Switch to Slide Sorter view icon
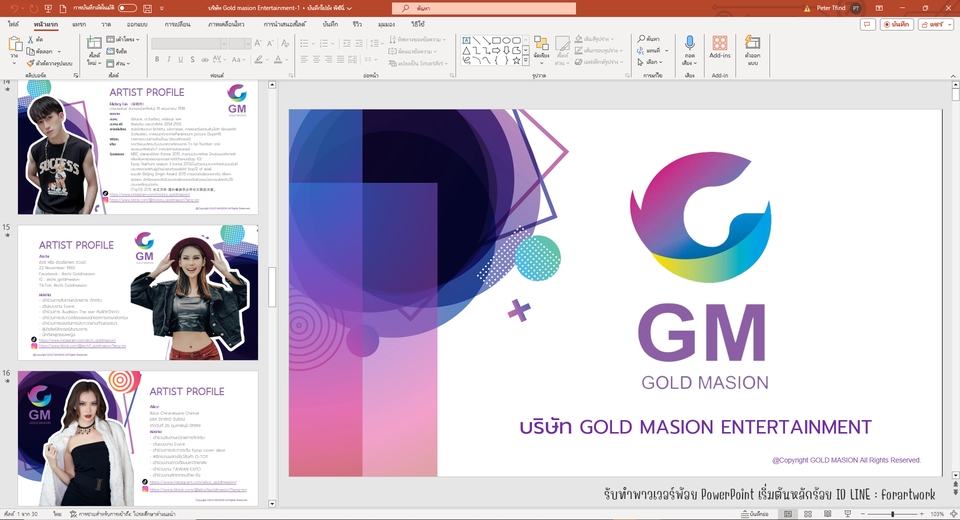The height and width of the screenshot is (520, 960). [808, 514]
